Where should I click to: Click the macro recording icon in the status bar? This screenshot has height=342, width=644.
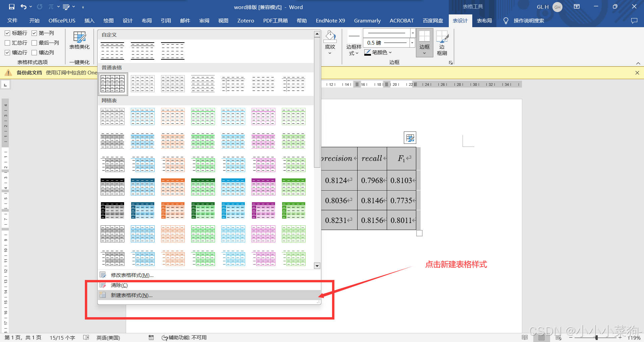151,337
